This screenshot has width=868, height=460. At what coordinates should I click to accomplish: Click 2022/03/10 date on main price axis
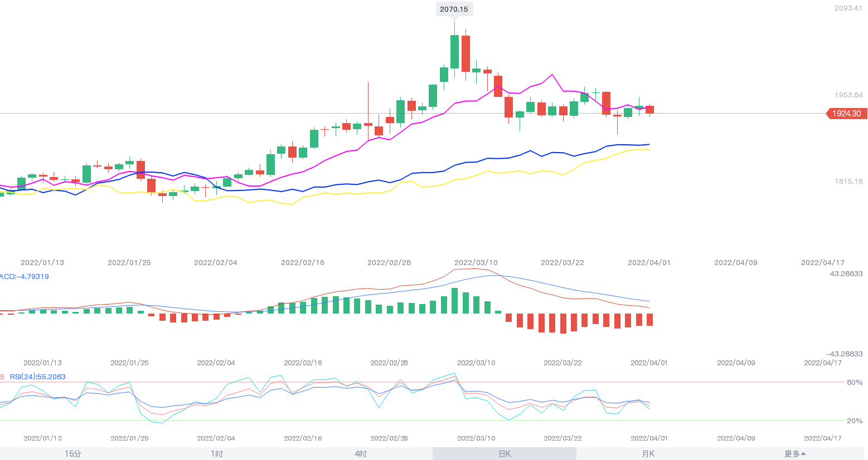pos(476,262)
